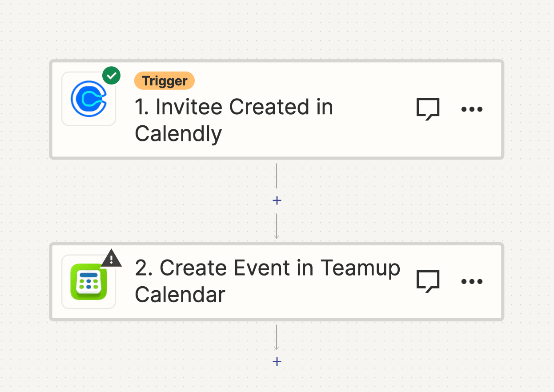
Task: Open comments for the Calendly trigger step
Action: [428, 109]
